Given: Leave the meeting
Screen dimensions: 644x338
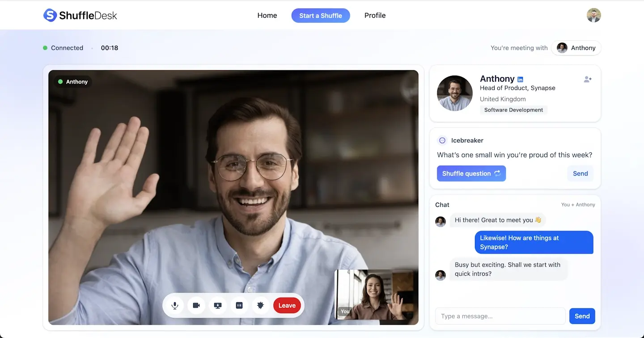Looking at the screenshot, I should 287,305.
